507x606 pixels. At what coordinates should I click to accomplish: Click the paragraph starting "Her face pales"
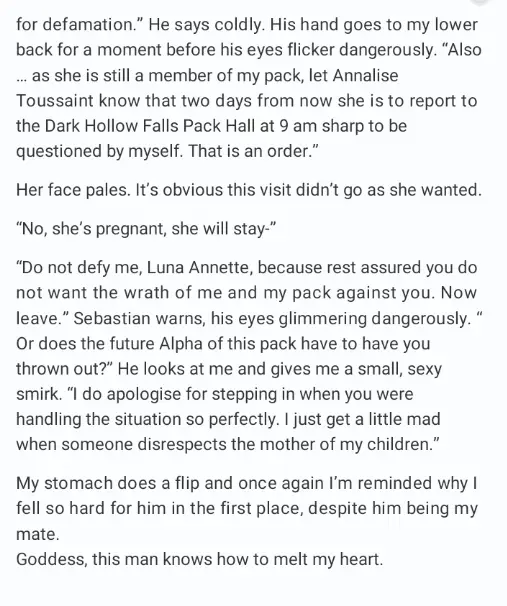pos(249,190)
